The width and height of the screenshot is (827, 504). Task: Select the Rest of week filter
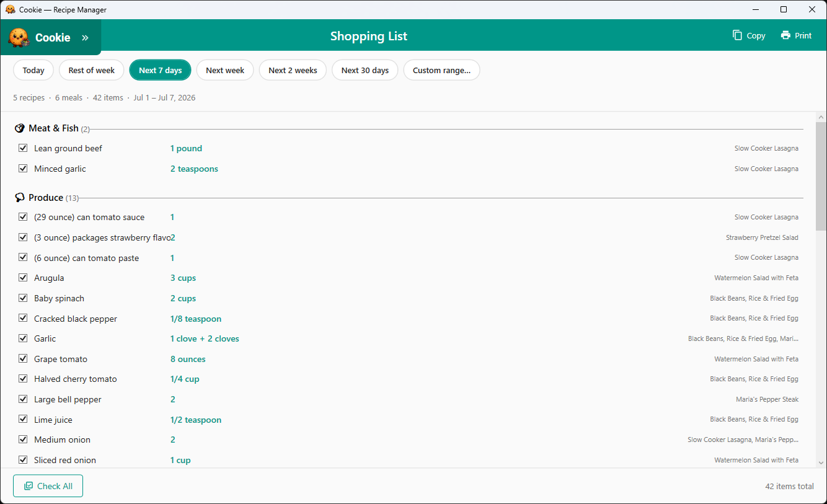tap(92, 70)
